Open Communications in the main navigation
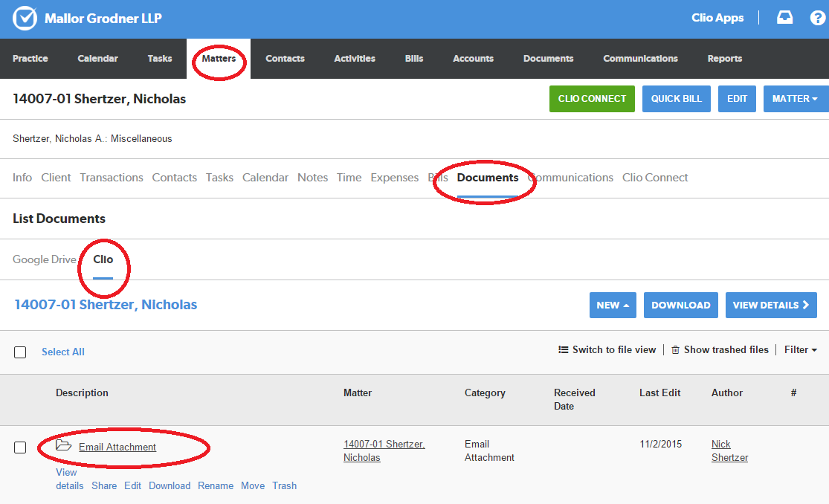Viewport: 829px width, 504px height. click(640, 59)
